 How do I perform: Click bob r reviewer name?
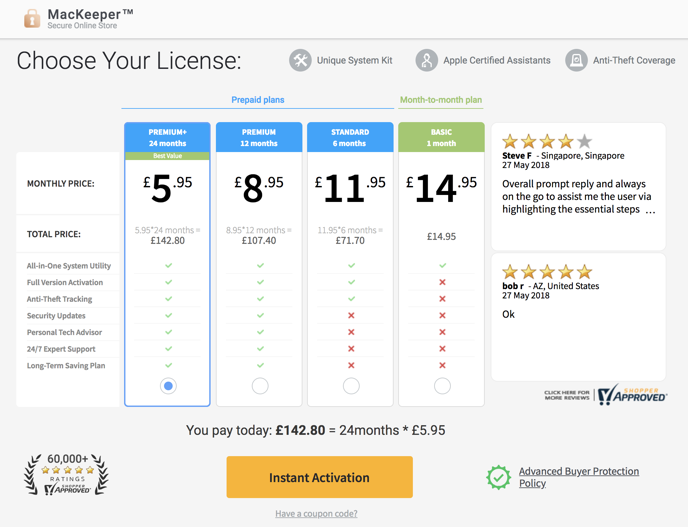coord(513,286)
